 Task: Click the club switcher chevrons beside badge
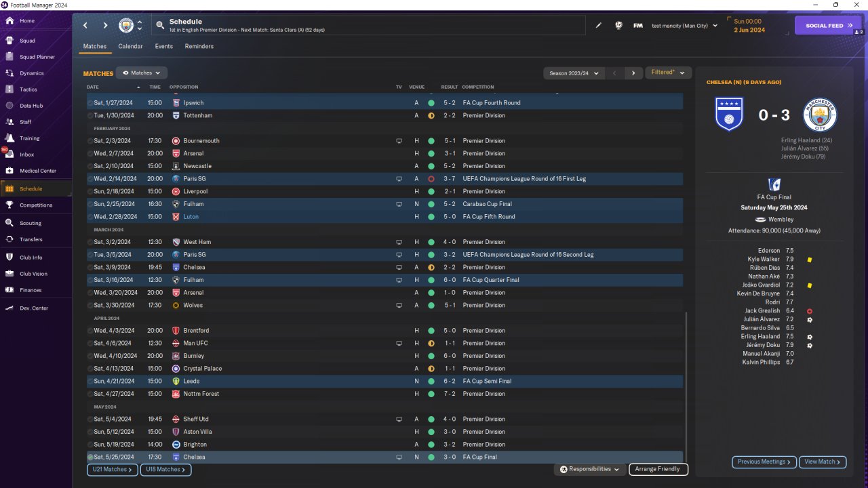pyautogui.click(x=140, y=26)
